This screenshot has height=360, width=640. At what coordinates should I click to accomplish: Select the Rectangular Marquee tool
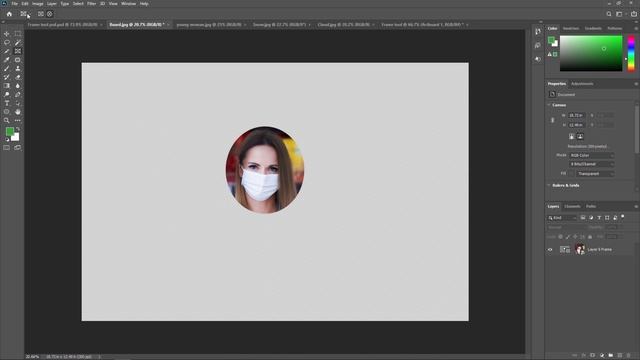pyautogui.click(x=18, y=34)
